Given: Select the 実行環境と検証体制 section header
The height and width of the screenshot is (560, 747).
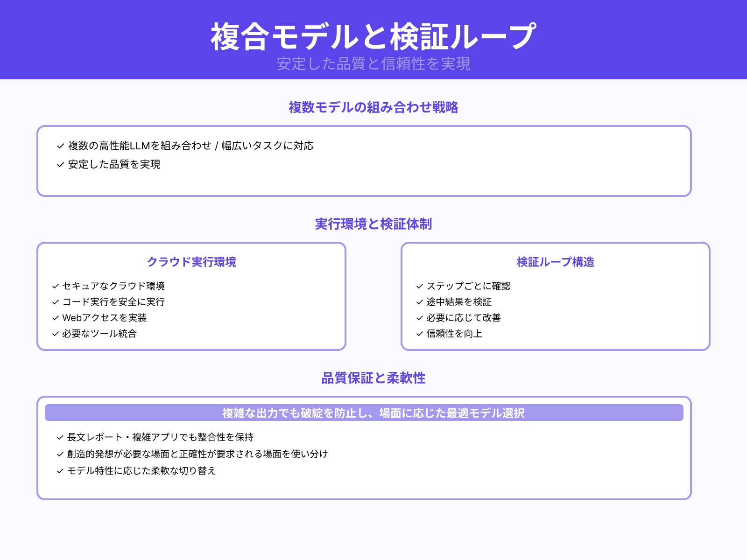Looking at the screenshot, I should point(373,224).
